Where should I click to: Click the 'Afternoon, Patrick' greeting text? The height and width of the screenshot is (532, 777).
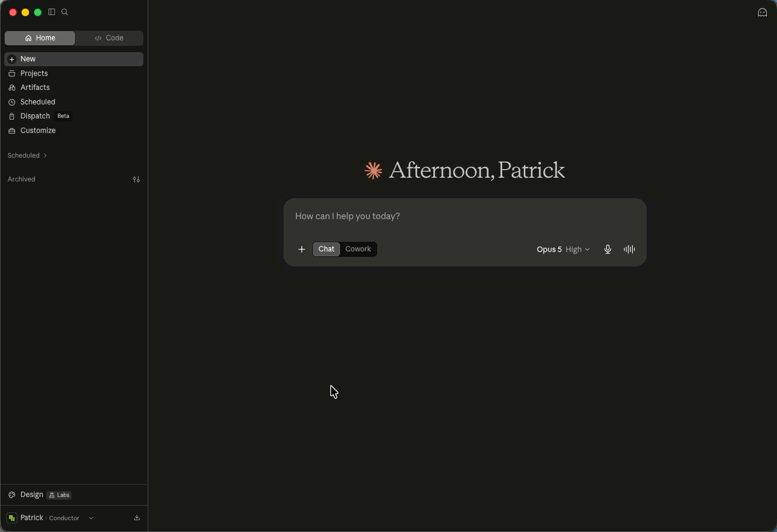[x=477, y=171]
